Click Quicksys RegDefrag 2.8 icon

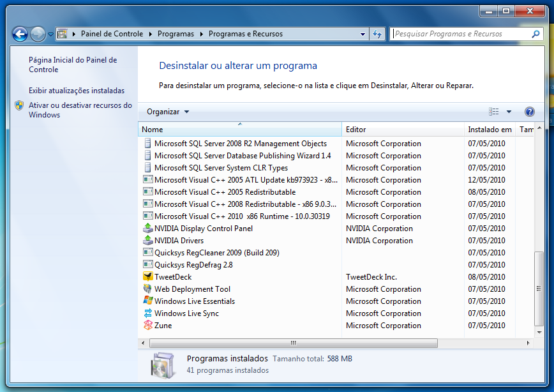147,264
